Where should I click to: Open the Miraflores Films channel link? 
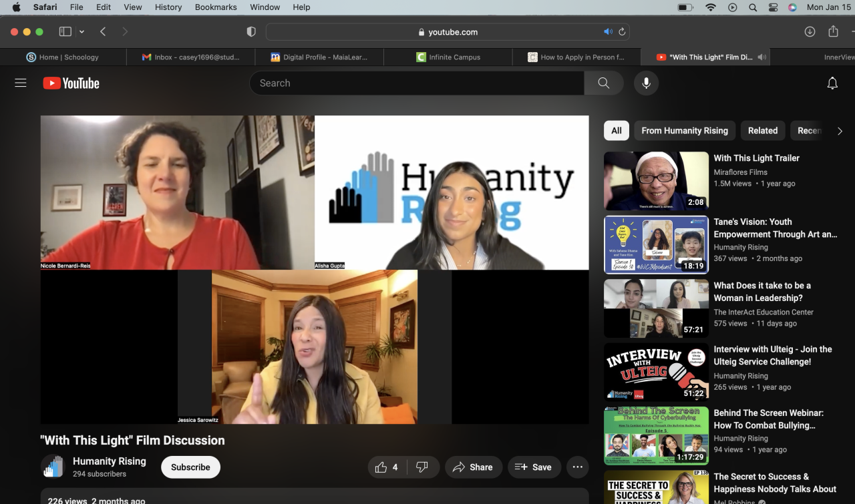tap(740, 172)
